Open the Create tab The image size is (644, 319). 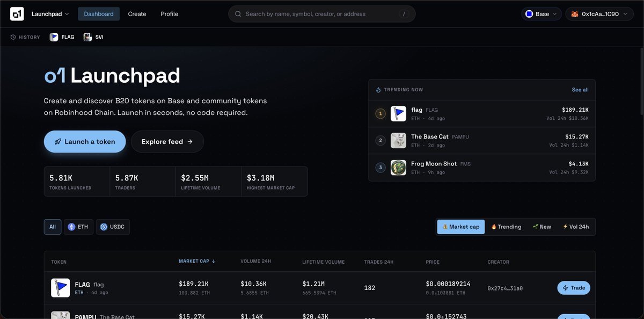[137, 14]
